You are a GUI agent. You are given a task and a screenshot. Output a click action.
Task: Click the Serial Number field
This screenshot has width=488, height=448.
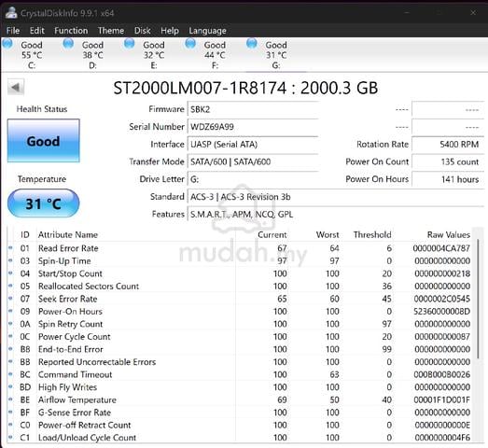point(253,127)
